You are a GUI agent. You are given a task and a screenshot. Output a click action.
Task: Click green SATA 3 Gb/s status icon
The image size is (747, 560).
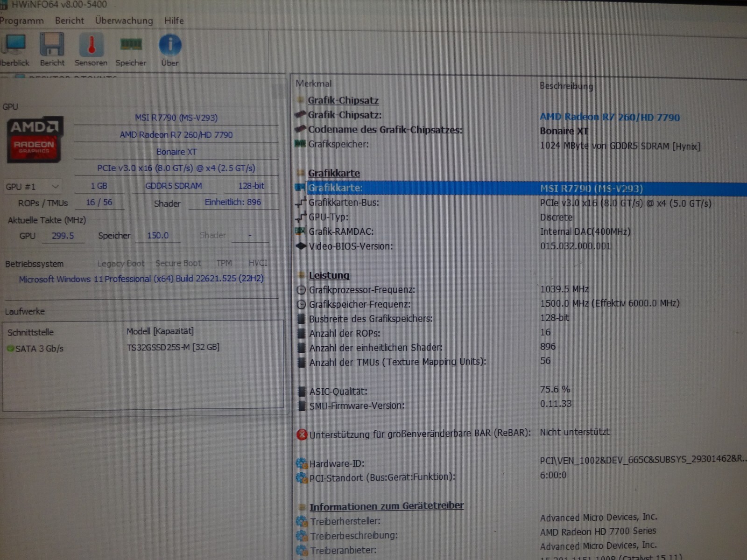10,348
